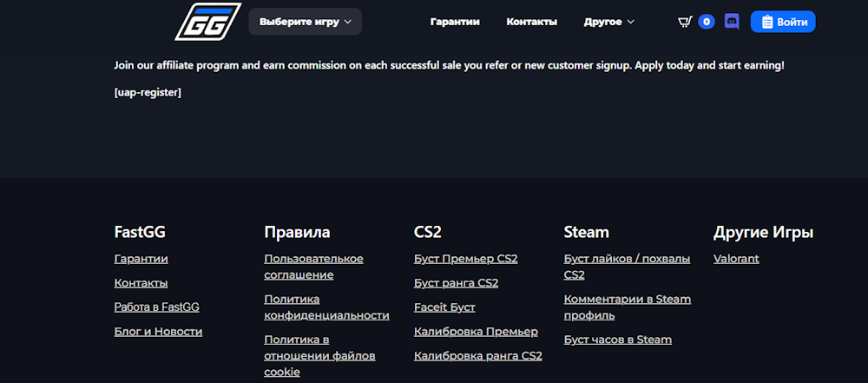Image resolution: width=868 pixels, height=383 pixels.
Task: Expand the Выберите игру dropdown
Action: click(305, 22)
